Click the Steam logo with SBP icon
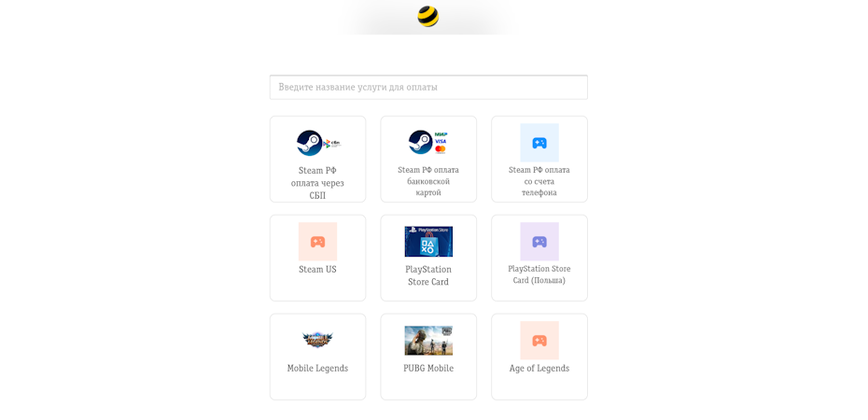This screenshot has height=420, width=868. [318, 144]
